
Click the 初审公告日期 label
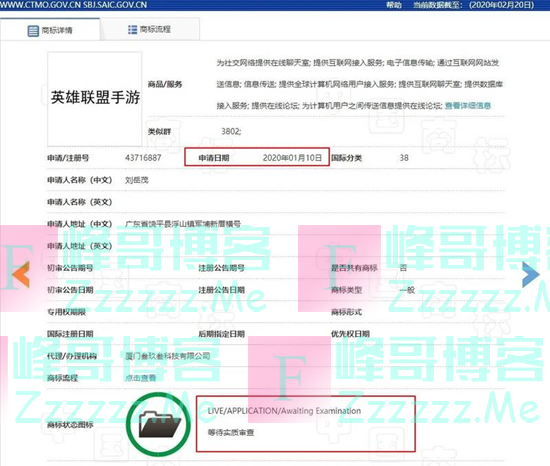point(70,290)
